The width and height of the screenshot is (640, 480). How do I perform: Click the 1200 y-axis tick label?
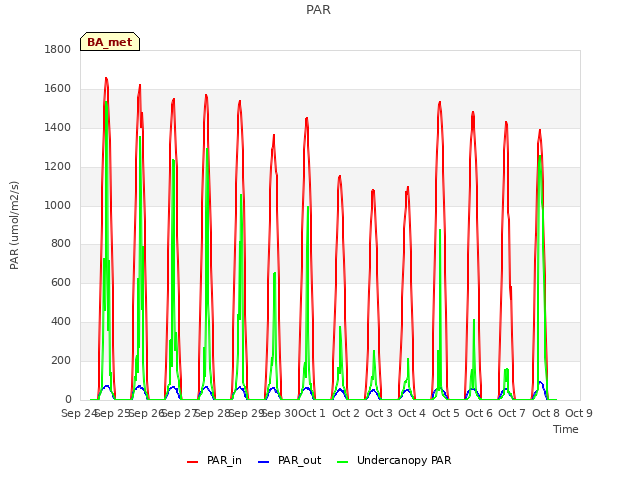coord(58,167)
